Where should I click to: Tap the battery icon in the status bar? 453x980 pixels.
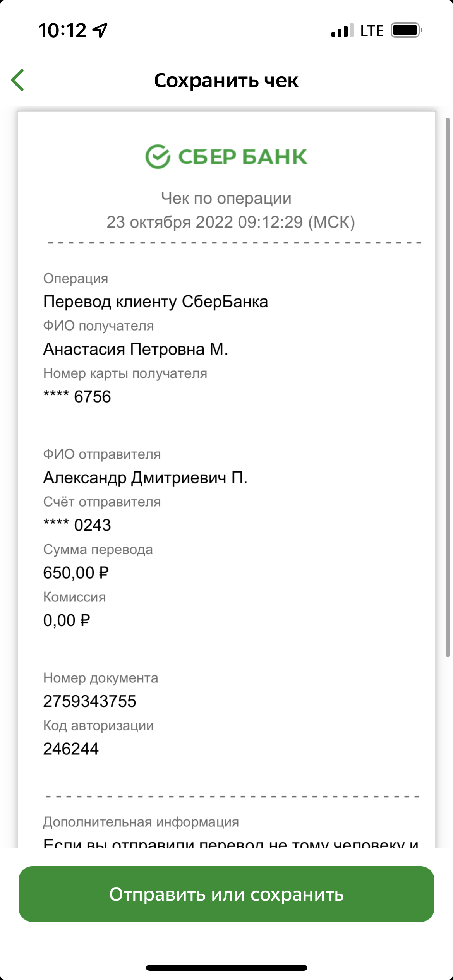click(406, 30)
